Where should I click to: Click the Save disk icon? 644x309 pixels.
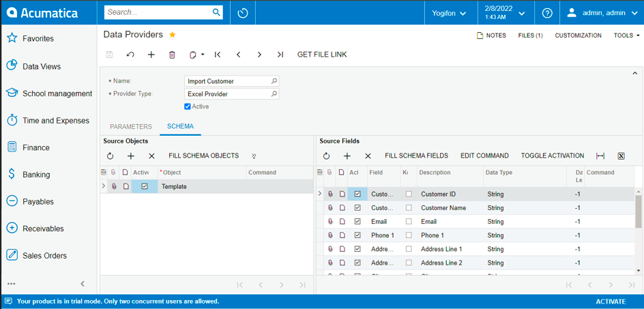[110, 55]
